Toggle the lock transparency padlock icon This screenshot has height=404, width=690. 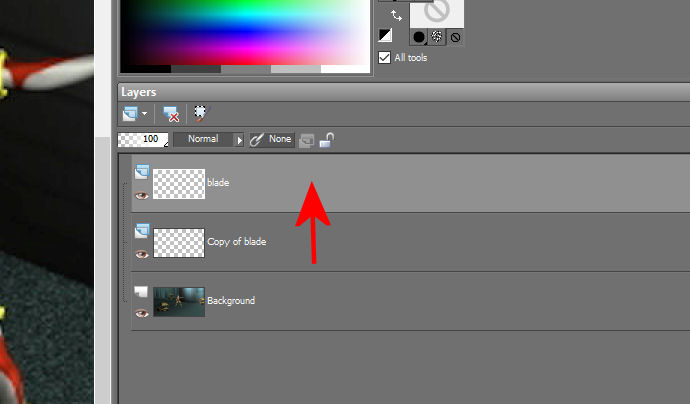[327, 140]
